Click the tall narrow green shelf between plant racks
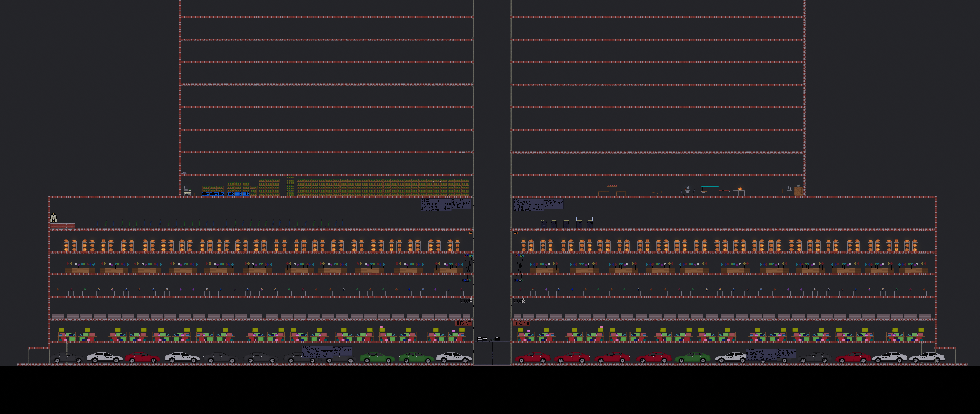980x414 pixels. pyautogui.click(x=290, y=187)
